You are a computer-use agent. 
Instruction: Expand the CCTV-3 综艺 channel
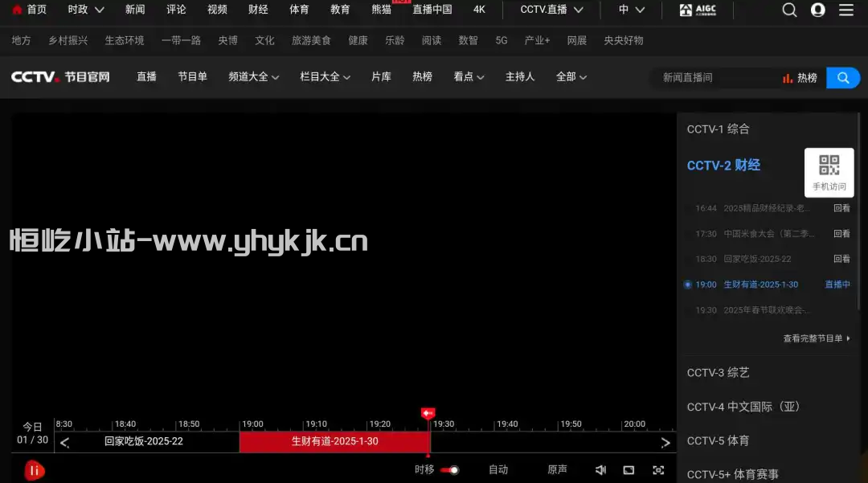click(x=718, y=372)
